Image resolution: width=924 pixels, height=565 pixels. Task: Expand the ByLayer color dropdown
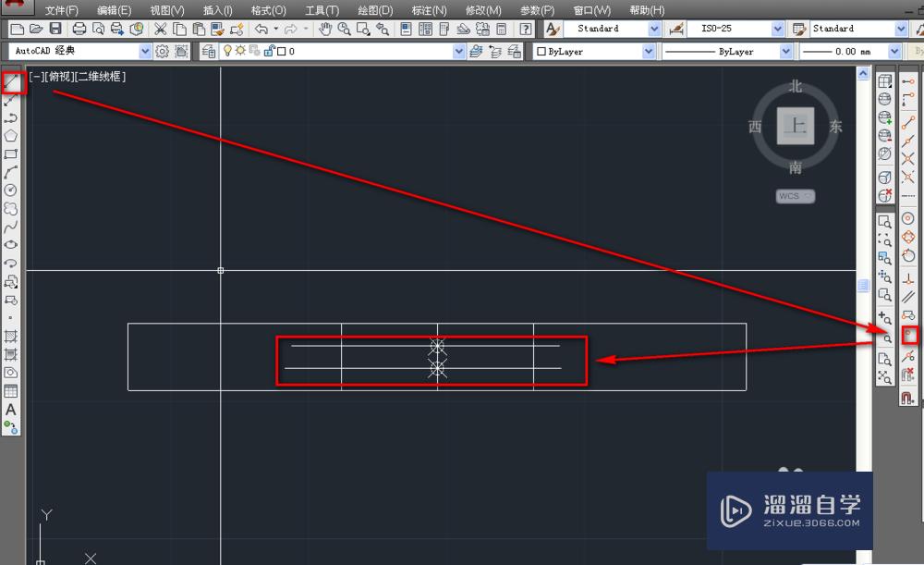tap(648, 51)
